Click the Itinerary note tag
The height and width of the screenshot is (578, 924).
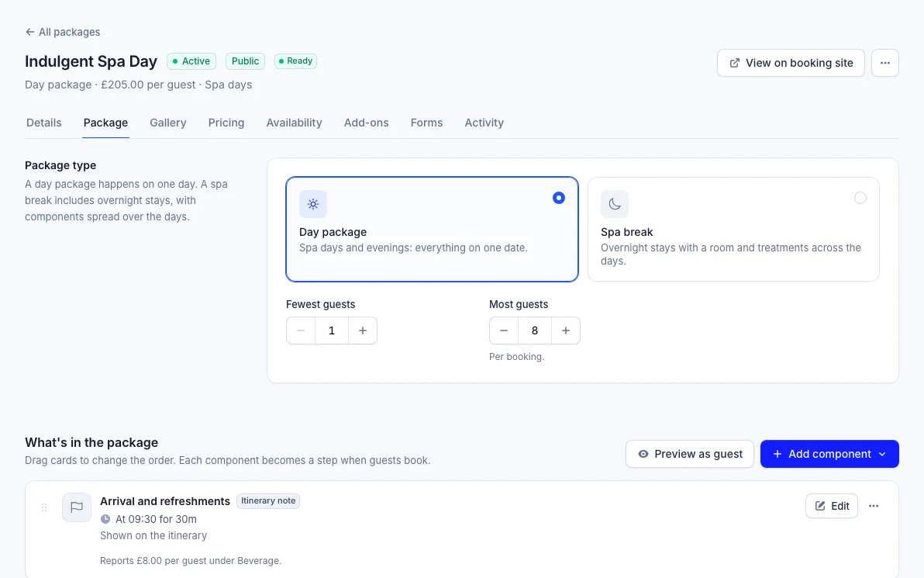[268, 500]
